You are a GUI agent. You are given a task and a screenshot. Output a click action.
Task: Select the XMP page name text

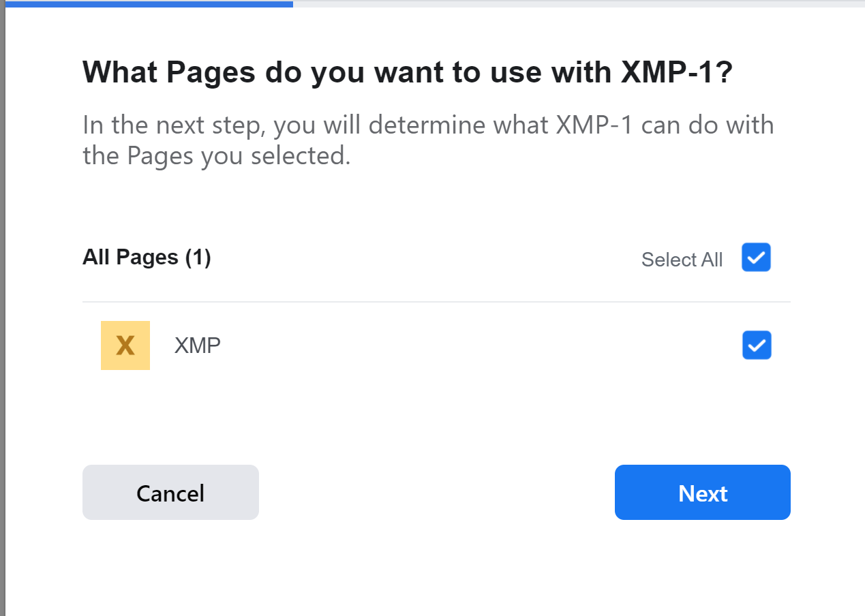(197, 345)
